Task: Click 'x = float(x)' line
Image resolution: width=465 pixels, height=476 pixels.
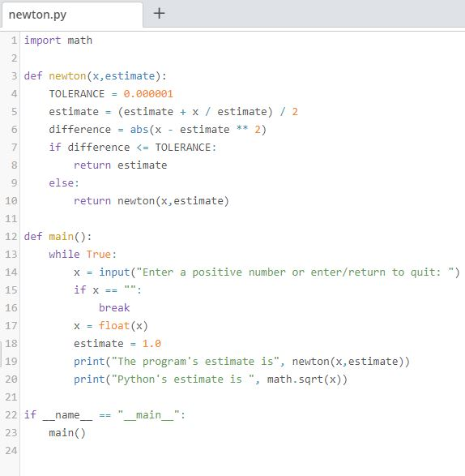Action: click(x=111, y=326)
